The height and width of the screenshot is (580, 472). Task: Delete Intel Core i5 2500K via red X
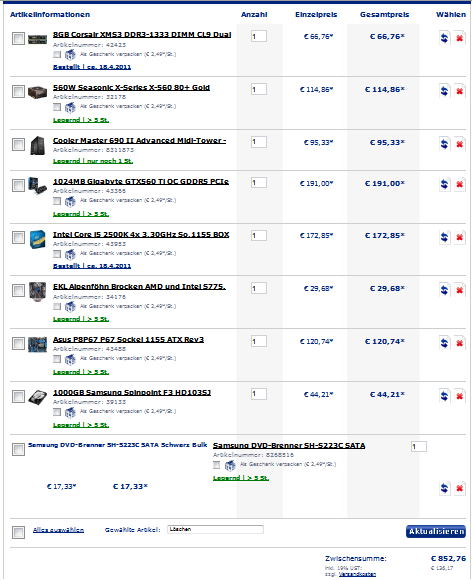pos(459,237)
